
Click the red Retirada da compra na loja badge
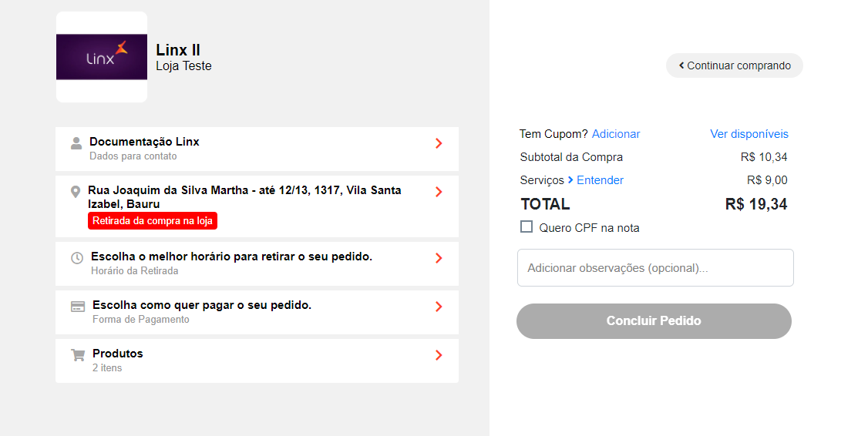coord(153,221)
